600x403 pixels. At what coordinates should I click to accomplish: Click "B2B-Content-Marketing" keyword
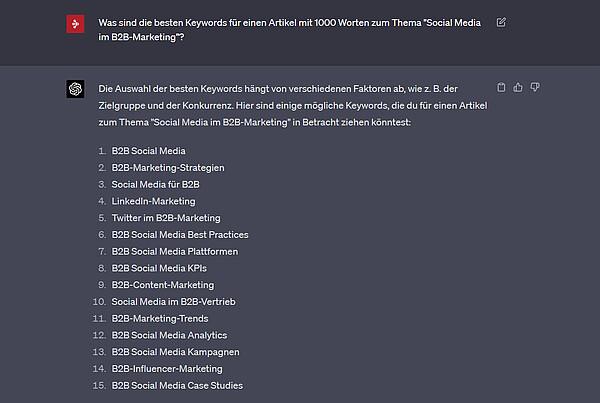[163, 285]
